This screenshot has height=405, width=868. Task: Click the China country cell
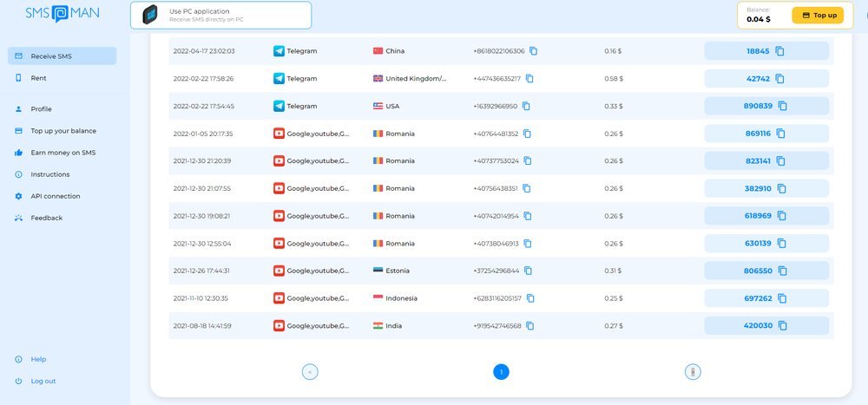389,51
